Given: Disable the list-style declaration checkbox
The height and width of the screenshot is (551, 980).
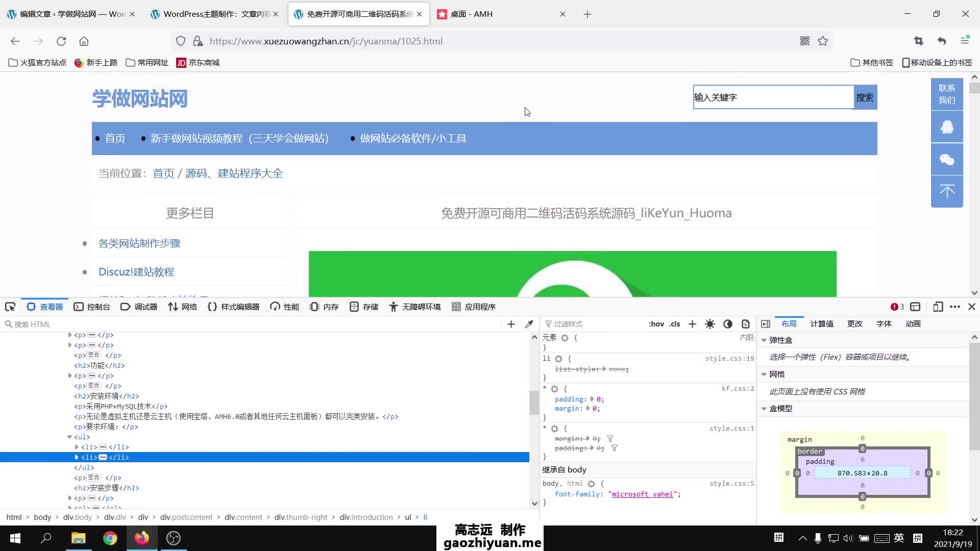Looking at the screenshot, I should (x=550, y=369).
